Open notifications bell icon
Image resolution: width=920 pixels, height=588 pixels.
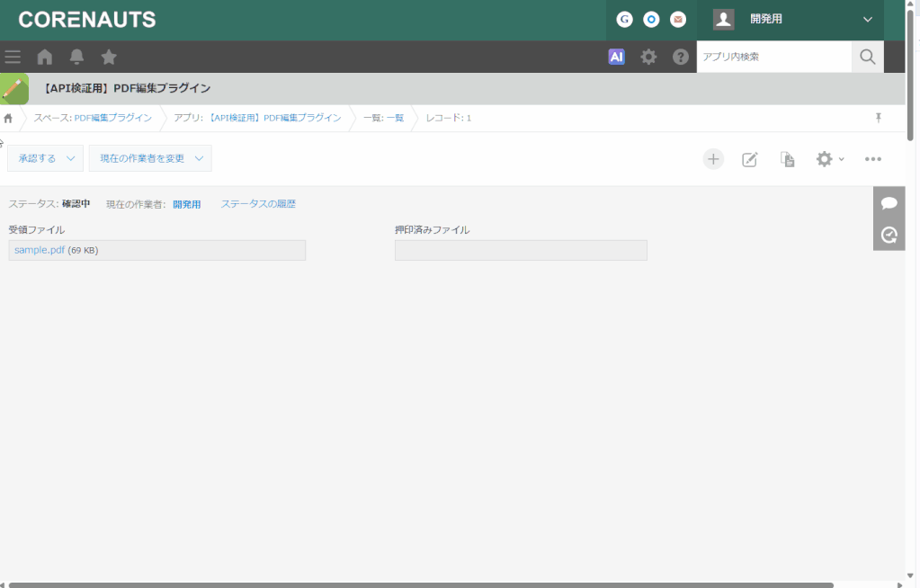[x=76, y=57]
